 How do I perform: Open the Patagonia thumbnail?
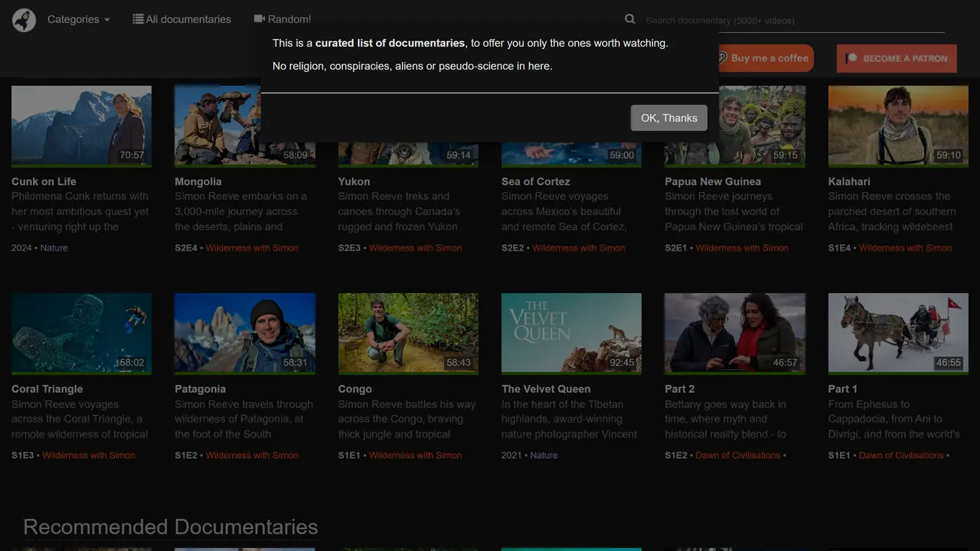tap(245, 334)
